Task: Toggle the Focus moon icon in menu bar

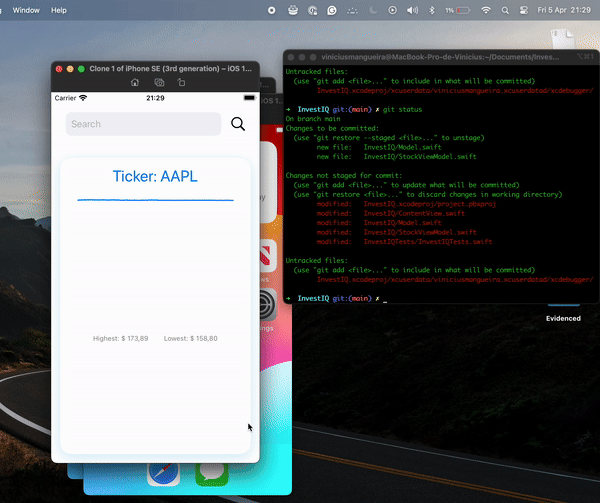Action: pyautogui.click(x=372, y=9)
